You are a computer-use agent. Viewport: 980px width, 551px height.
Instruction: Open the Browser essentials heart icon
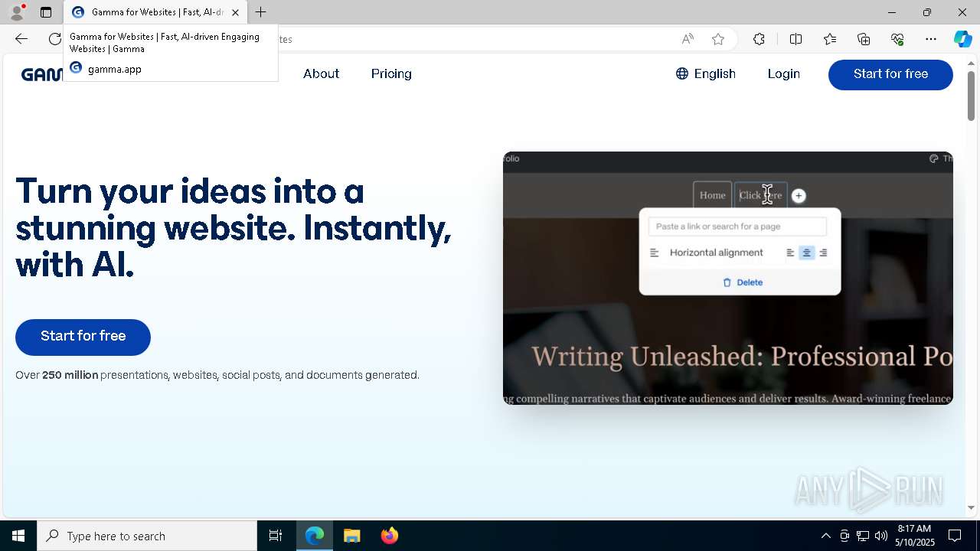pyautogui.click(x=897, y=39)
